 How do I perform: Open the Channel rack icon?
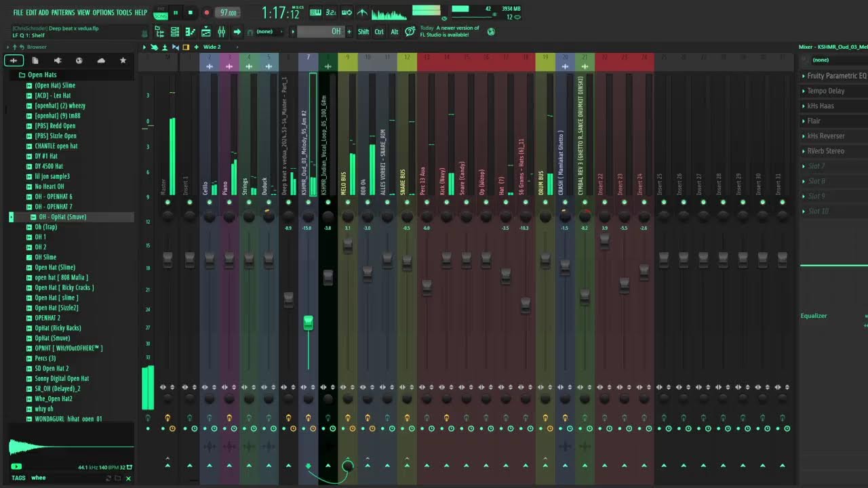pyautogui.click(x=175, y=32)
